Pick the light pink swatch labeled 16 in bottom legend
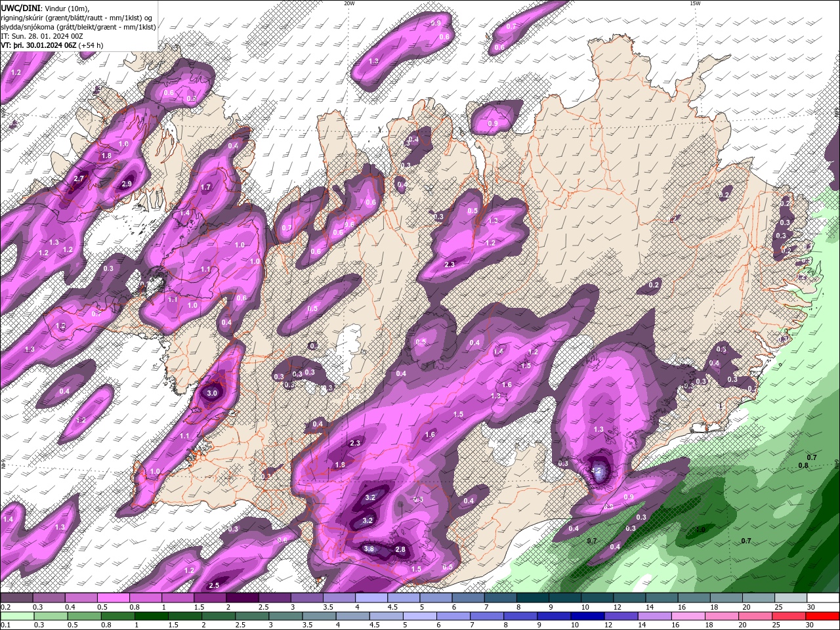The width and height of the screenshot is (840, 630). [688, 616]
